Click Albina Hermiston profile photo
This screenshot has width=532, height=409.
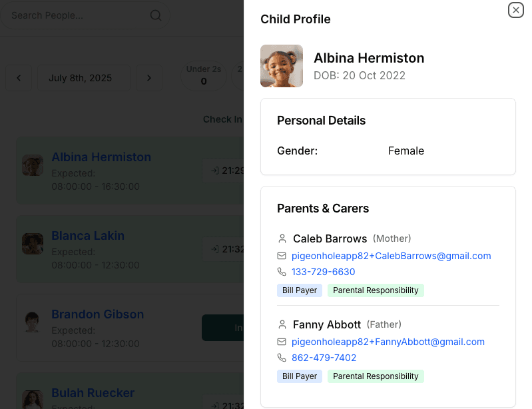tap(282, 66)
